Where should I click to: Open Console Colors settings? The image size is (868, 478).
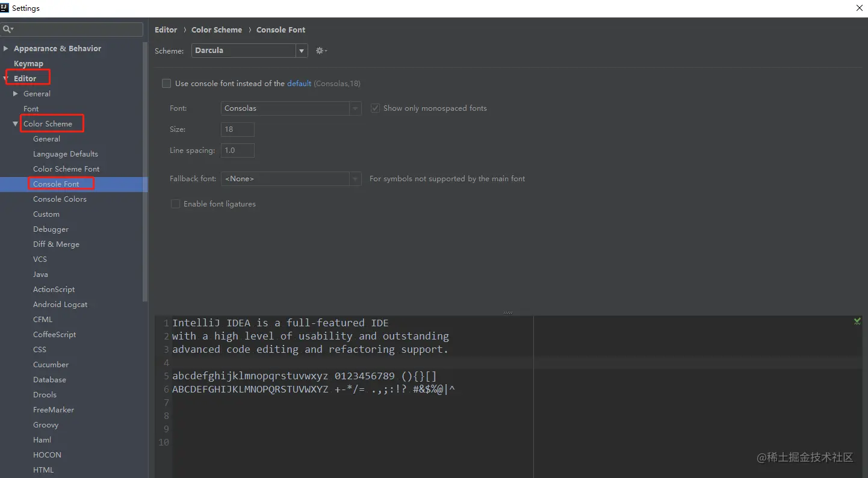click(60, 199)
